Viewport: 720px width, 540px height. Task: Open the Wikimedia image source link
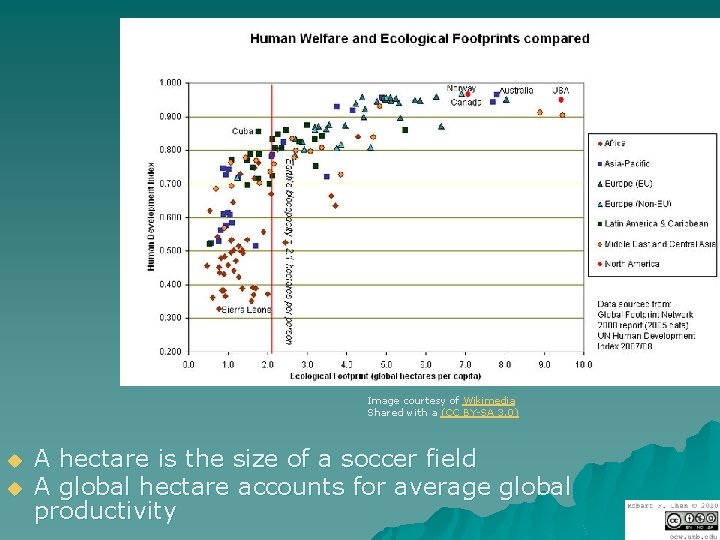(x=489, y=401)
